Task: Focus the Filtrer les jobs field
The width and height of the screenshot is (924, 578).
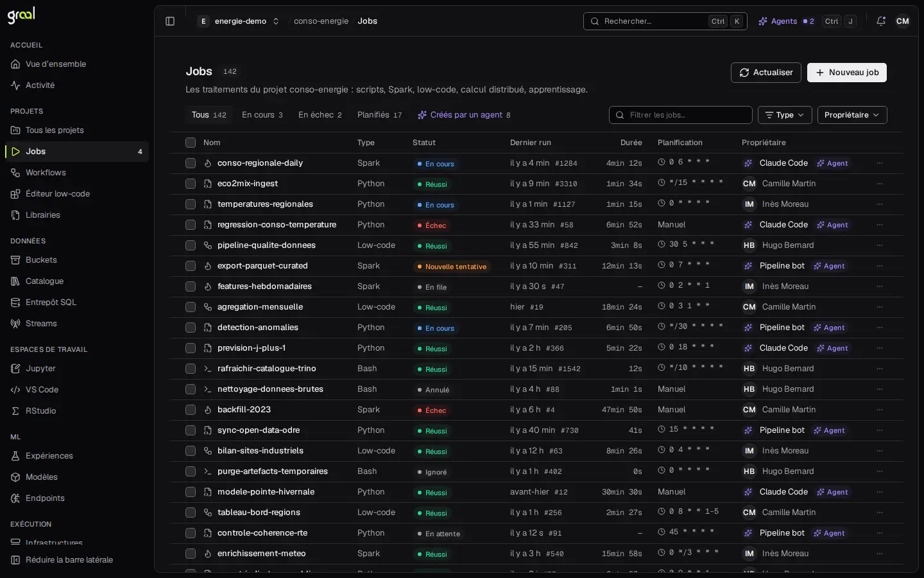Action: point(681,115)
